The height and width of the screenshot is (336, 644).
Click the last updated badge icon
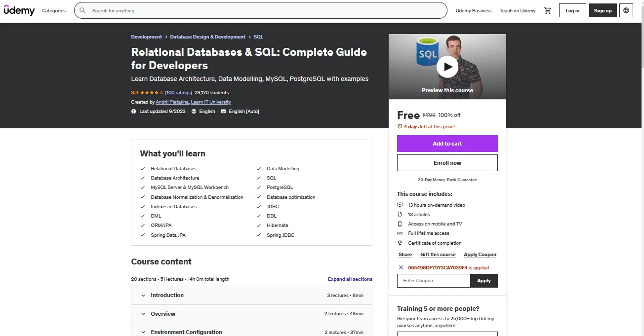coord(134,112)
